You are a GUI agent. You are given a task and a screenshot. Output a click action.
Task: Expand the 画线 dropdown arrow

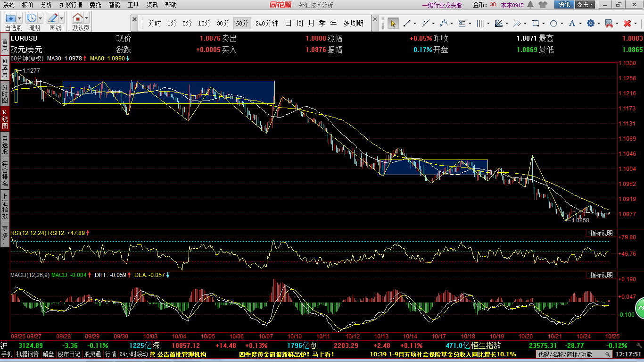pos(62,18)
